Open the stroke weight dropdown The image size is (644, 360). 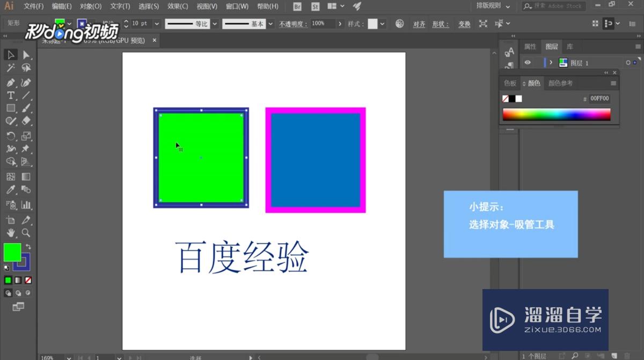pos(158,23)
